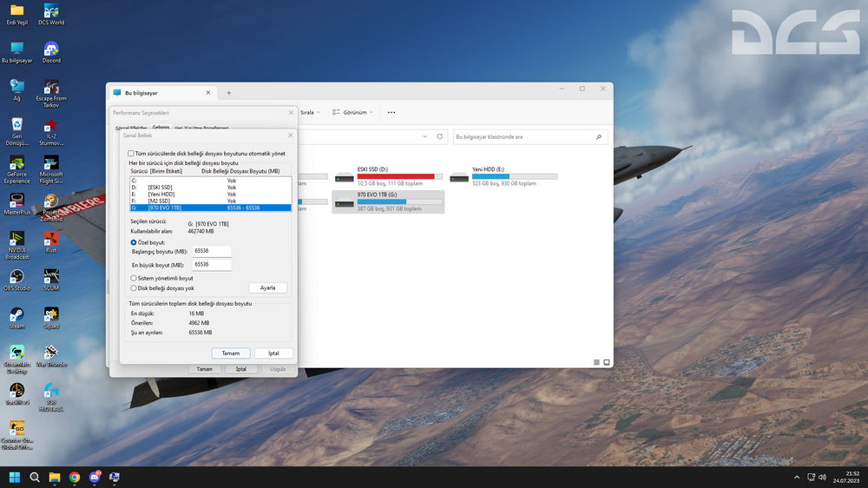Select E: [Yeni HDD] row in paging list

tap(210, 195)
